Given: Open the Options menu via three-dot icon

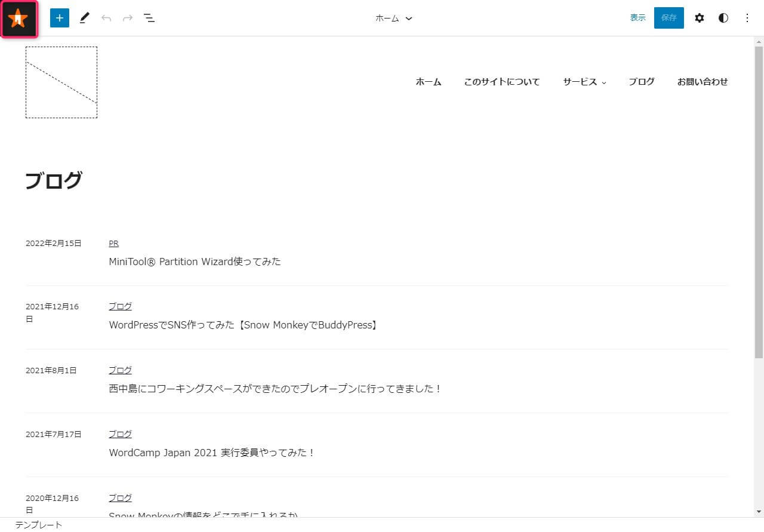Looking at the screenshot, I should pos(747,18).
